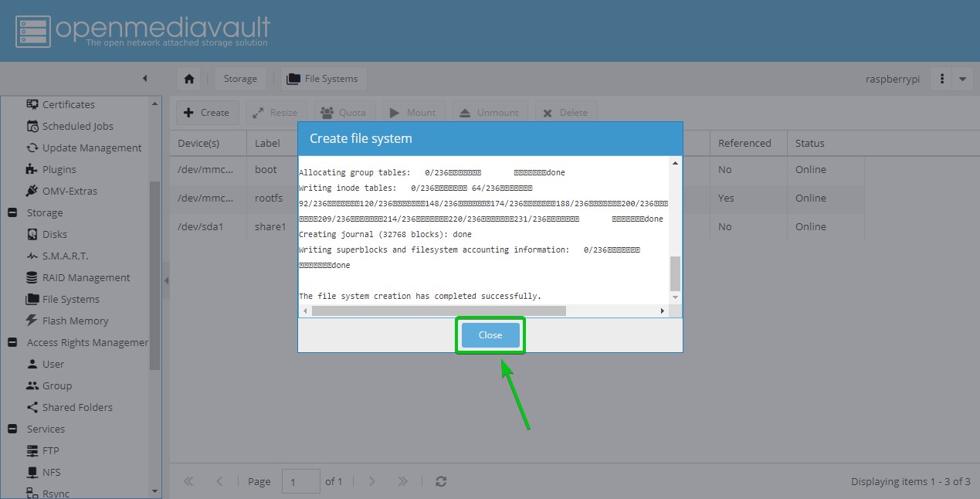
Task: Click the openmediavault logo
Action: coord(143,31)
